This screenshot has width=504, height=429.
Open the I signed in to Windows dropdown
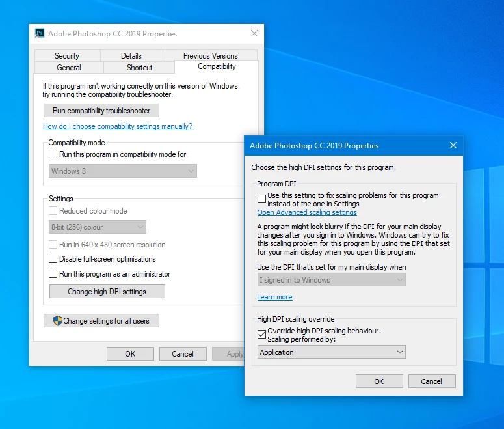tap(332, 280)
